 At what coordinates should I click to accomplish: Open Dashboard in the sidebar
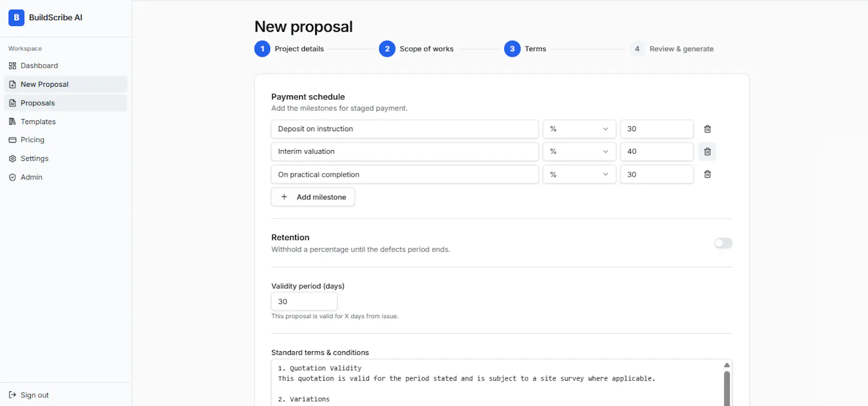pyautogui.click(x=66, y=66)
